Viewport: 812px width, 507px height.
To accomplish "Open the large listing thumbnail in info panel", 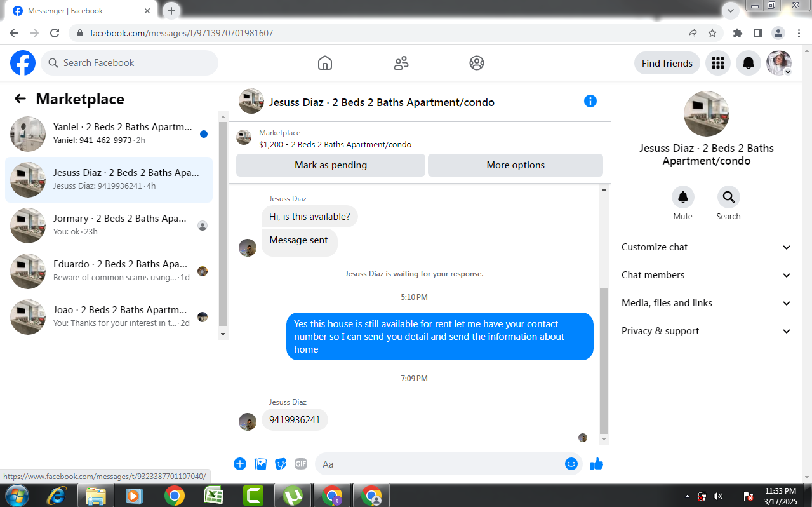I will (706, 114).
